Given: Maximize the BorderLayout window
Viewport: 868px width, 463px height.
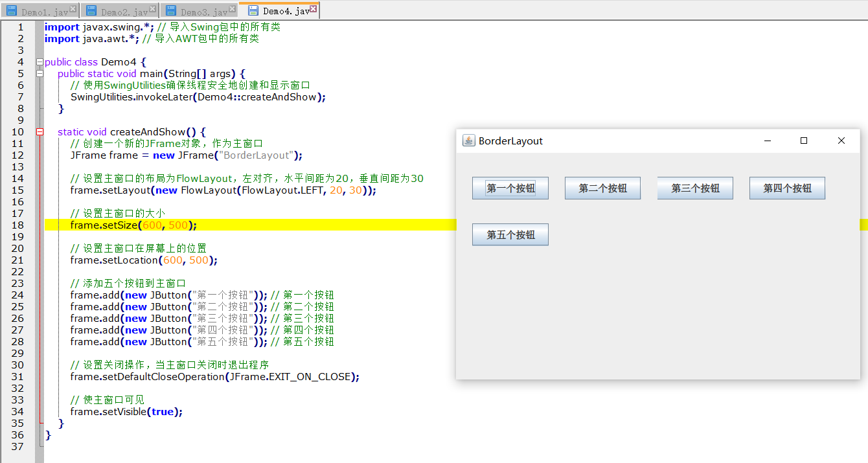Looking at the screenshot, I should pos(804,141).
